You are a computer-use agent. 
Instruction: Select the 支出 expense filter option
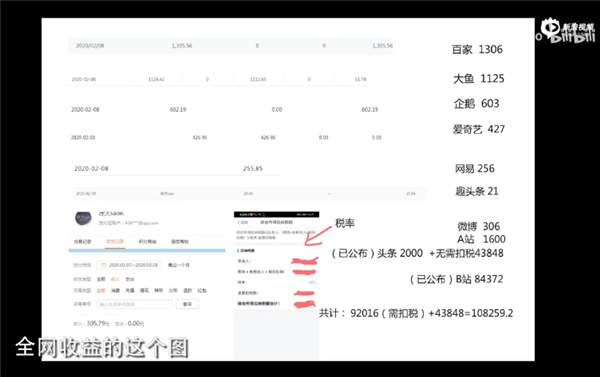[130, 279]
